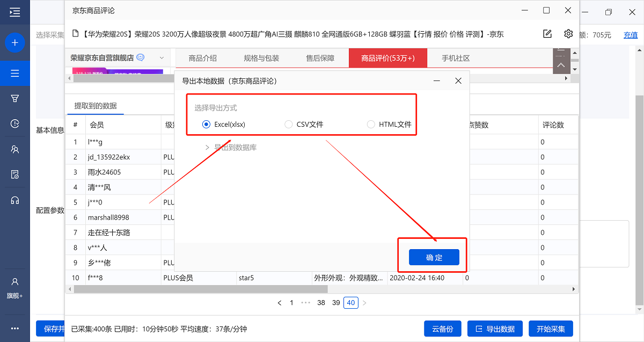Switch to the 商品评价(53万+) tab
The height and width of the screenshot is (342, 644).
(x=387, y=58)
